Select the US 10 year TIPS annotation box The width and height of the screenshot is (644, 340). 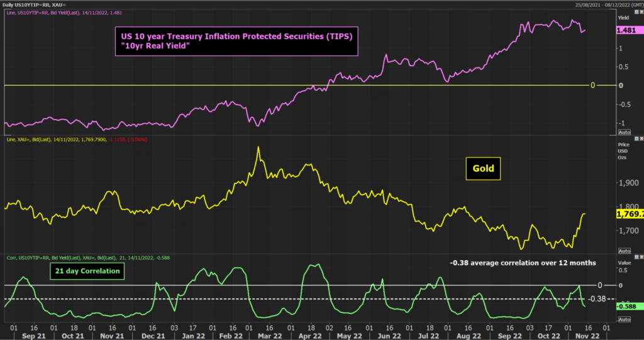(x=236, y=41)
